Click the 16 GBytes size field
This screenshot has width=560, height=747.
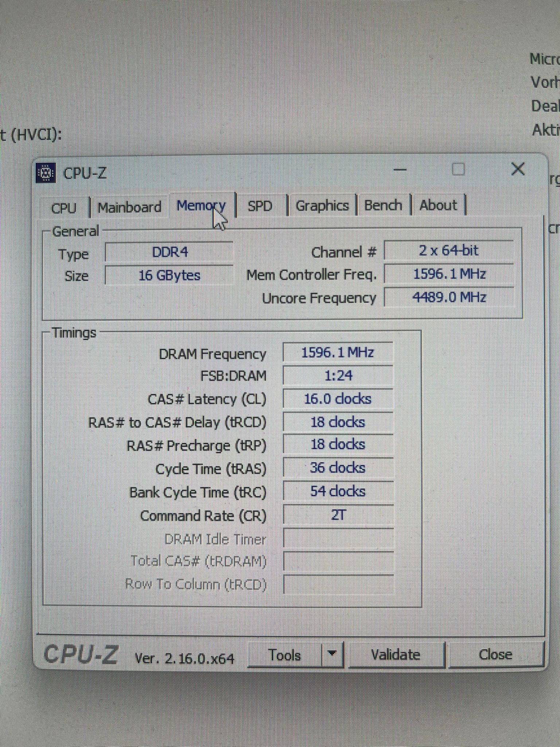click(x=169, y=275)
